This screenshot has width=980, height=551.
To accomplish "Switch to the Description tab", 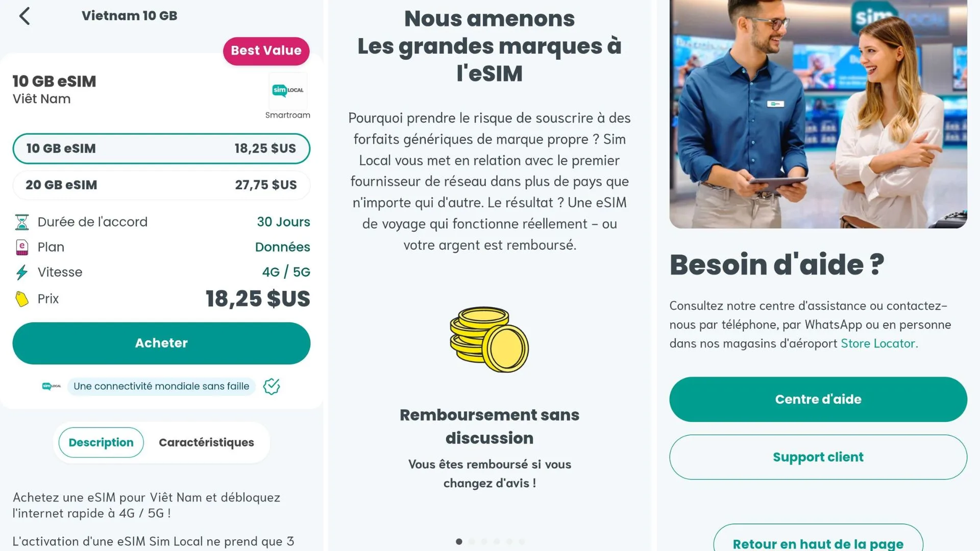I will click(x=101, y=442).
